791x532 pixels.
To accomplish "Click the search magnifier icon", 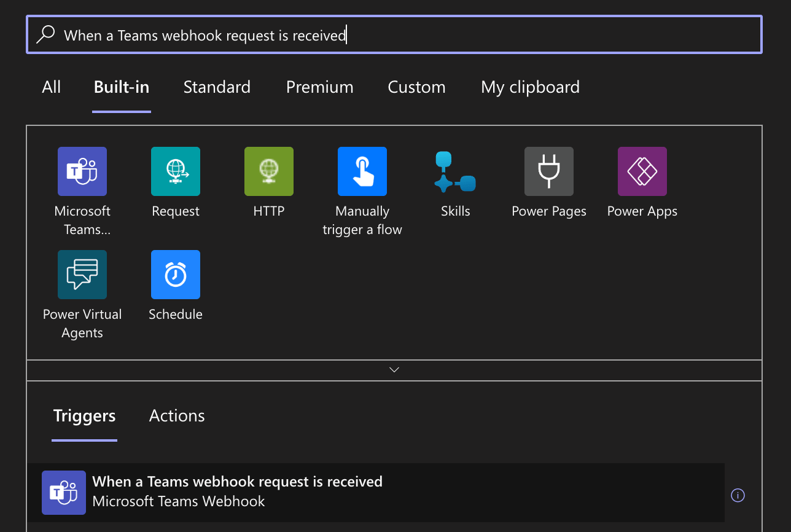I will click(46, 34).
